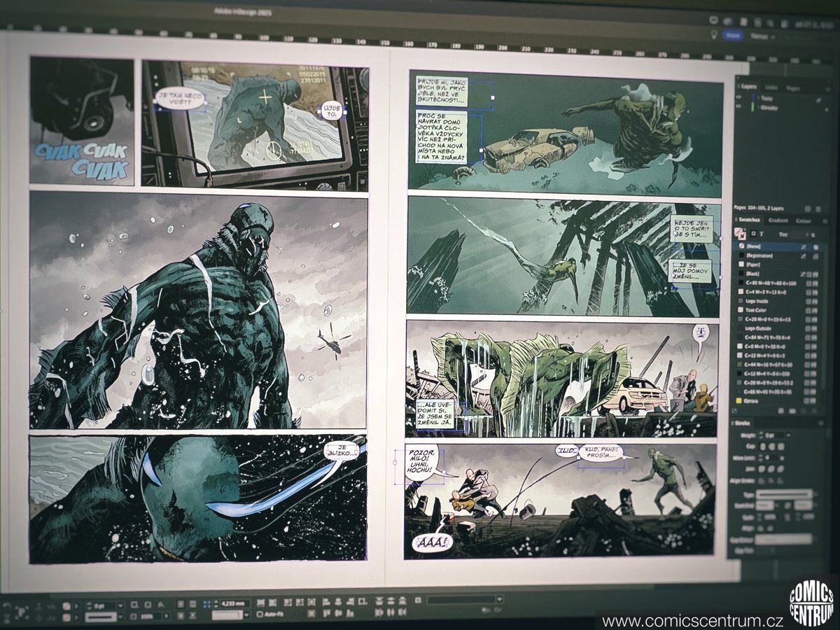
Task: Click the blue Share button
Action: click(733, 35)
